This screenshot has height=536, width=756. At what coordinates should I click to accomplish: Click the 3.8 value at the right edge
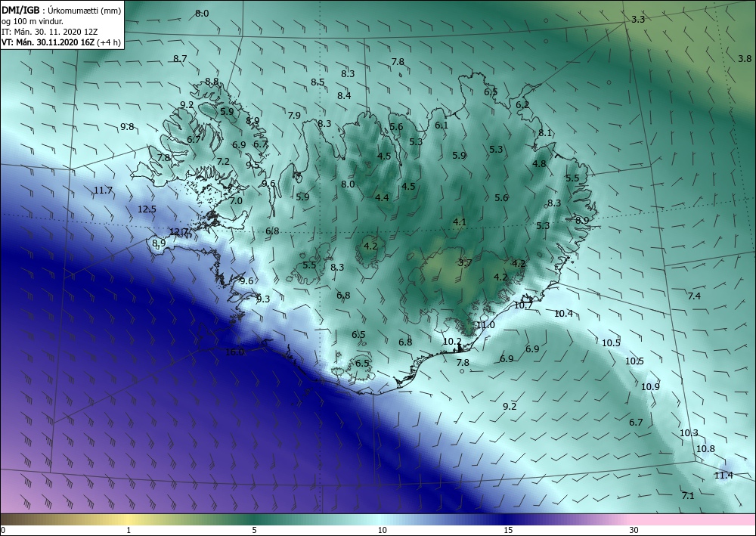pos(745,59)
